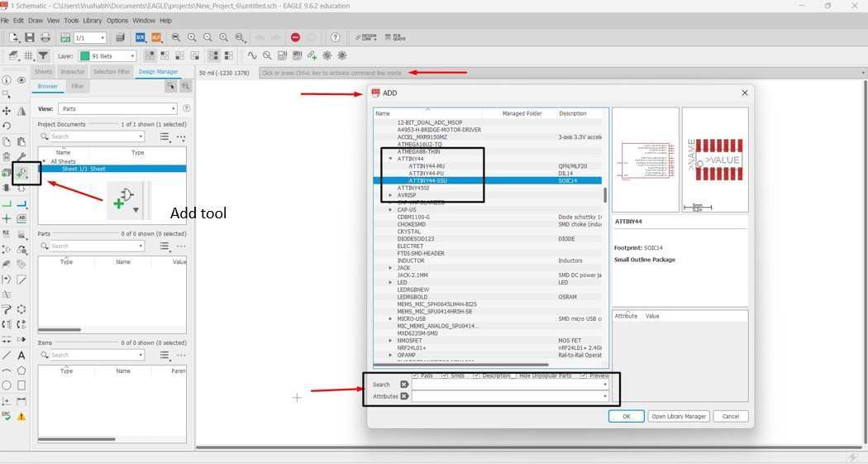Open the File menu
868x464 pixels.
[5, 21]
